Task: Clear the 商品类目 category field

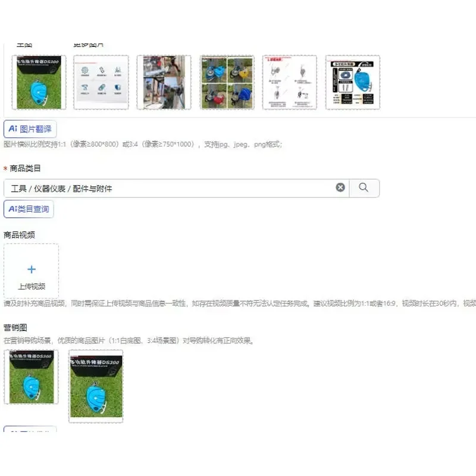Action: 340,187
